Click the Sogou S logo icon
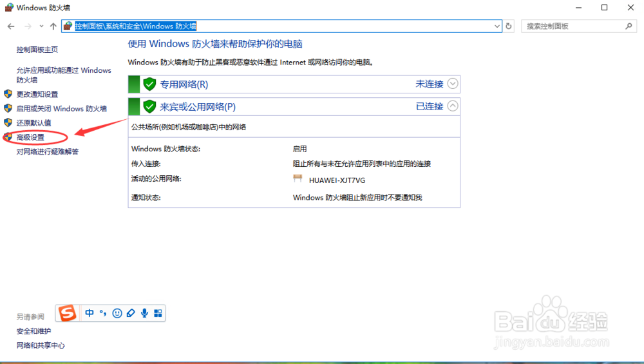This screenshot has height=364, width=644. [68, 313]
